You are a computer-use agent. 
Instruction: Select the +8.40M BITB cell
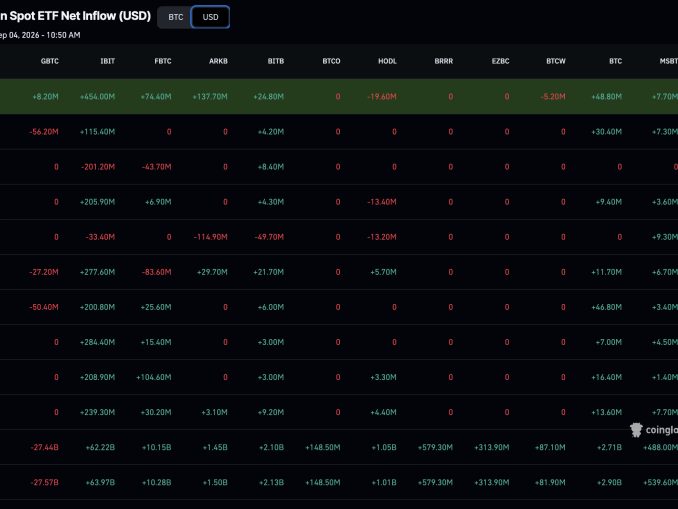(x=271, y=167)
